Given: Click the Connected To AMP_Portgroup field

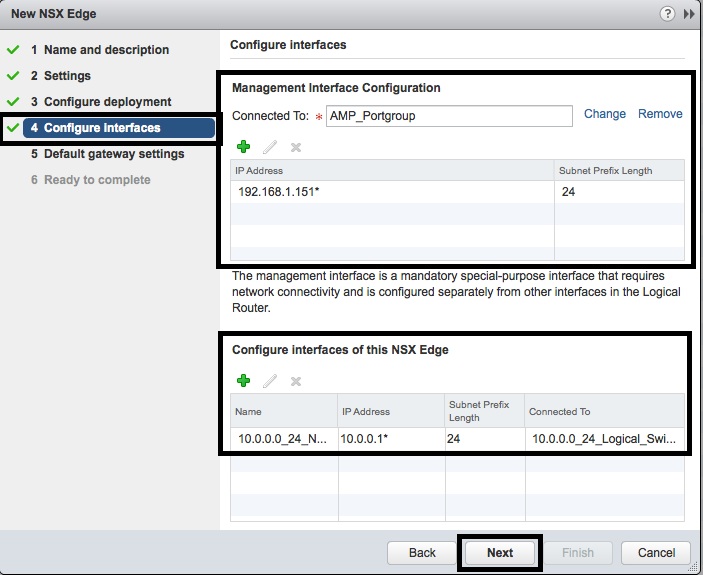Looking at the screenshot, I should click(x=449, y=115).
